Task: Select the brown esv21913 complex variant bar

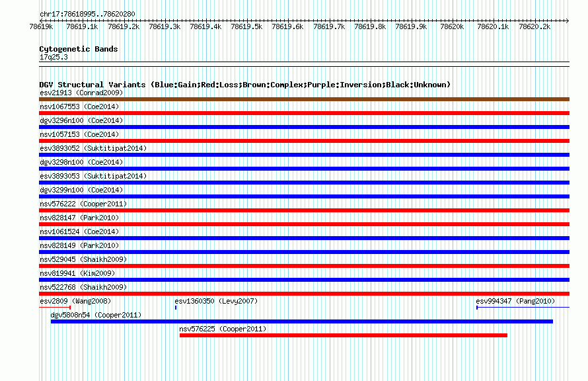Action: tap(304, 99)
